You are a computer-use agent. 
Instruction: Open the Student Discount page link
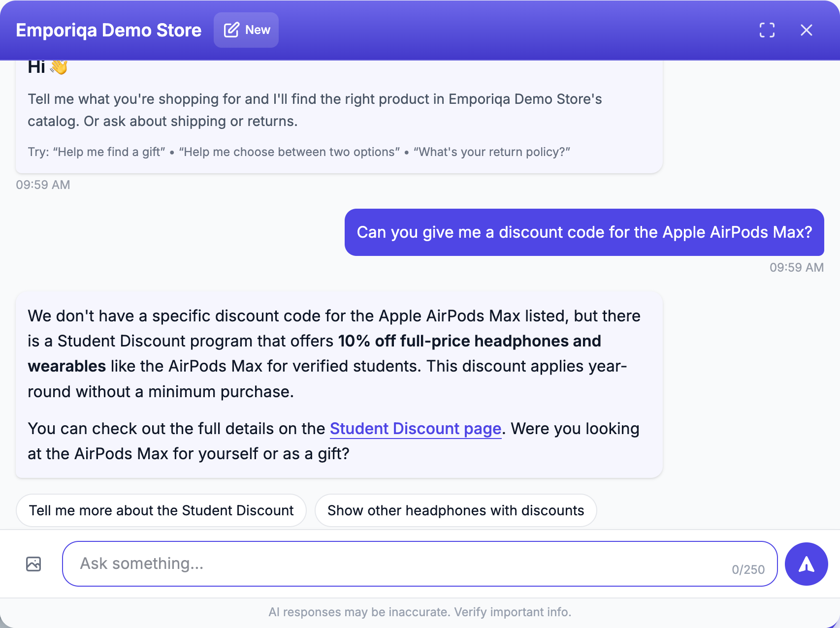(416, 429)
